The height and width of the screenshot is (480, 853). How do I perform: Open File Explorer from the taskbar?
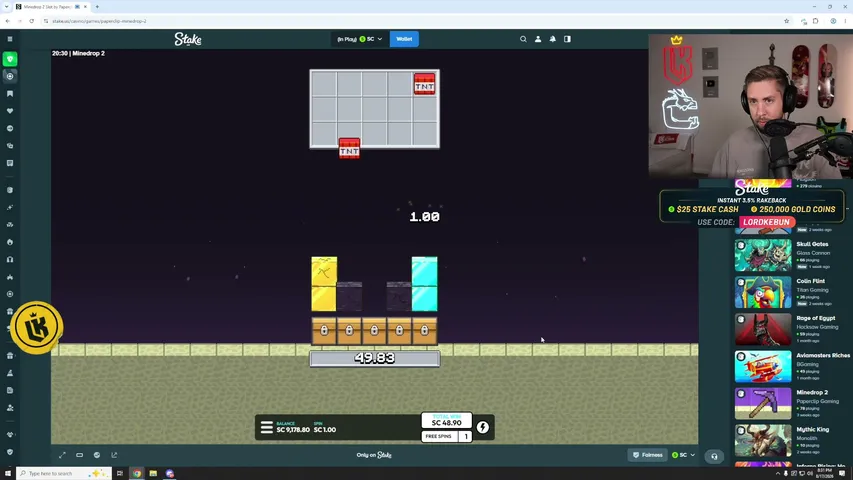(153, 473)
